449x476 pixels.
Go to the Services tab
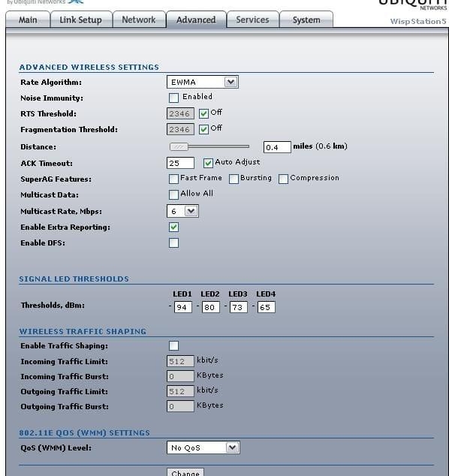tap(252, 20)
